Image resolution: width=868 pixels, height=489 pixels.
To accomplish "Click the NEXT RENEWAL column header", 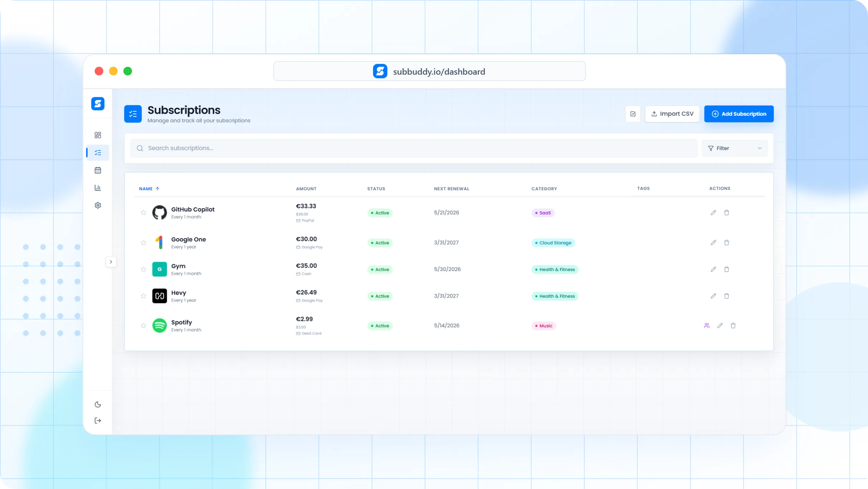I will point(452,189).
